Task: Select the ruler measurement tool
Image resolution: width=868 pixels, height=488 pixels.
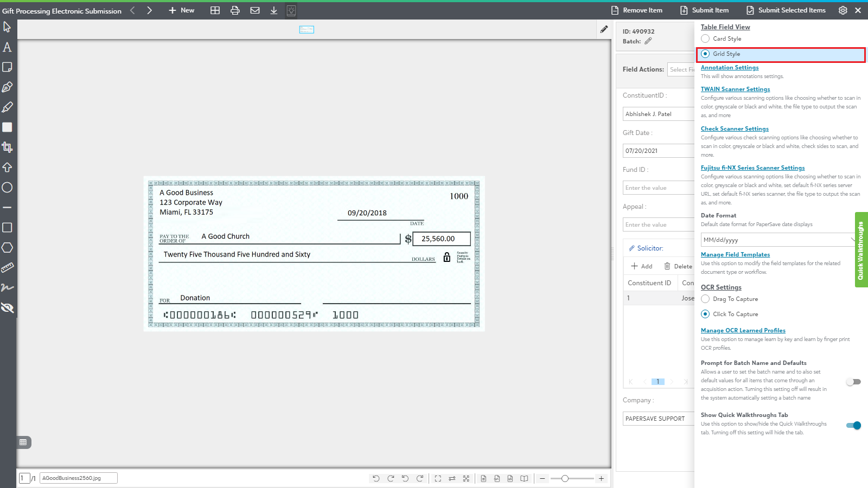Action: pos(7,268)
